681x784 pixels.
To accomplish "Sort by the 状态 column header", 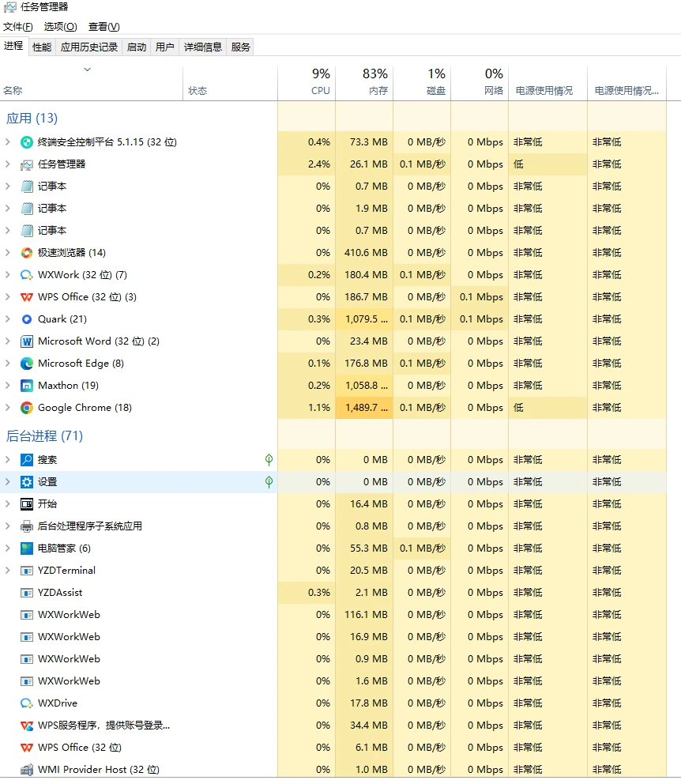I will [x=231, y=83].
